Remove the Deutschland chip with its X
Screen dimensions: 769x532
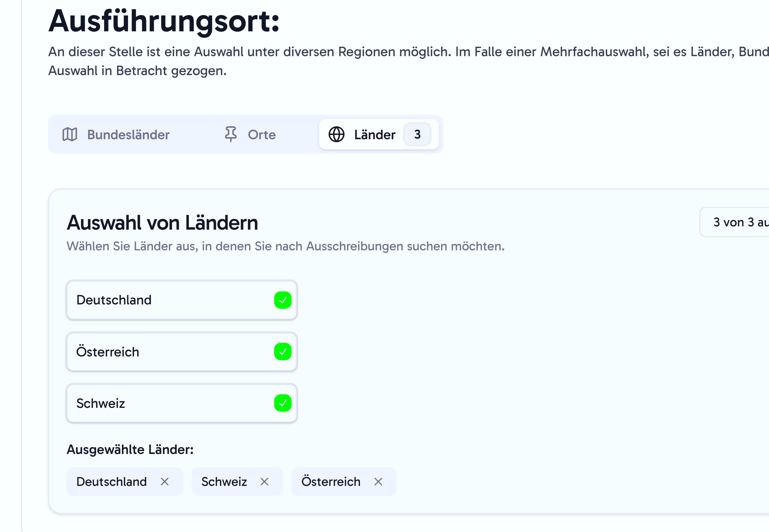tap(165, 482)
